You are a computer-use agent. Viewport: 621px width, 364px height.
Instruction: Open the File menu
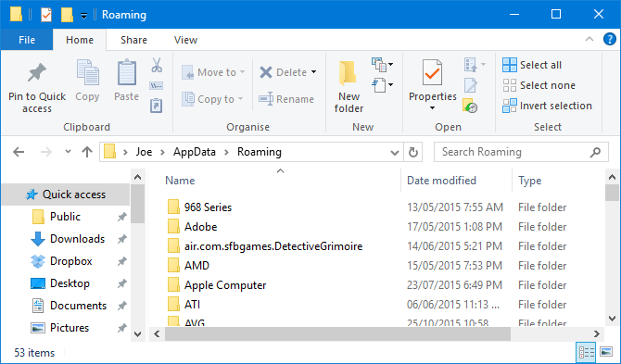27,40
